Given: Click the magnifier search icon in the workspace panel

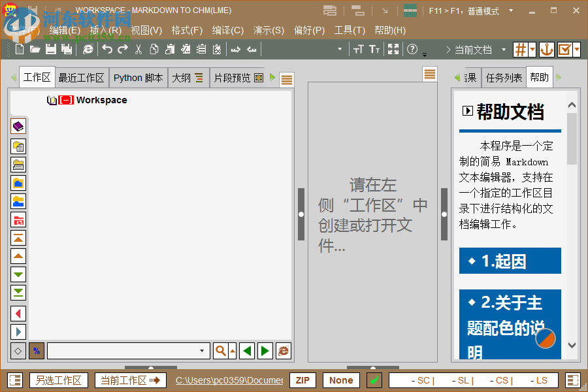Looking at the screenshot, I should (220, 351).
